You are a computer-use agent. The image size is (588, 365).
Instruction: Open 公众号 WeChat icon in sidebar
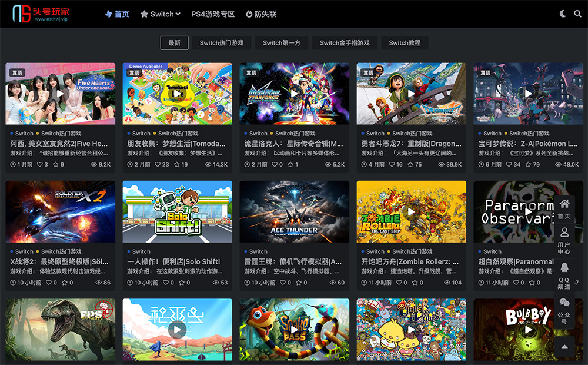pos(564,311)
